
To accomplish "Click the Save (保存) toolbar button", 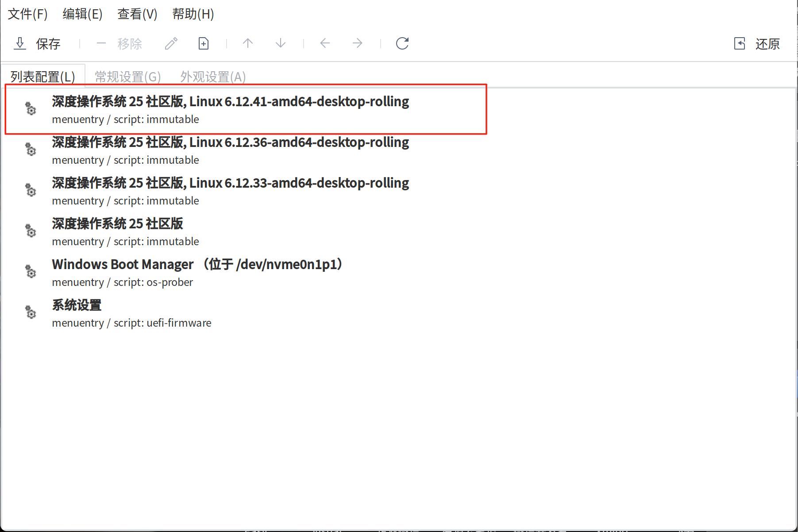I will tap(37, 43).
